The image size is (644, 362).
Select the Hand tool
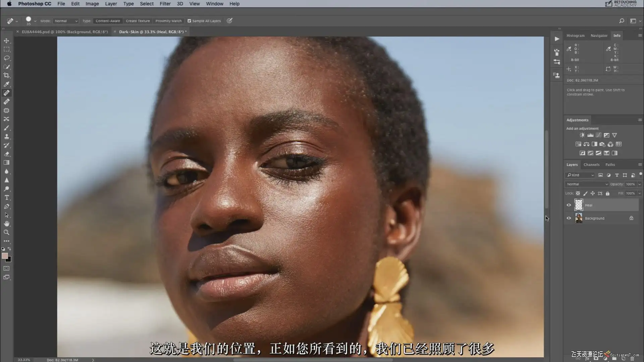[x=6, y=224]
